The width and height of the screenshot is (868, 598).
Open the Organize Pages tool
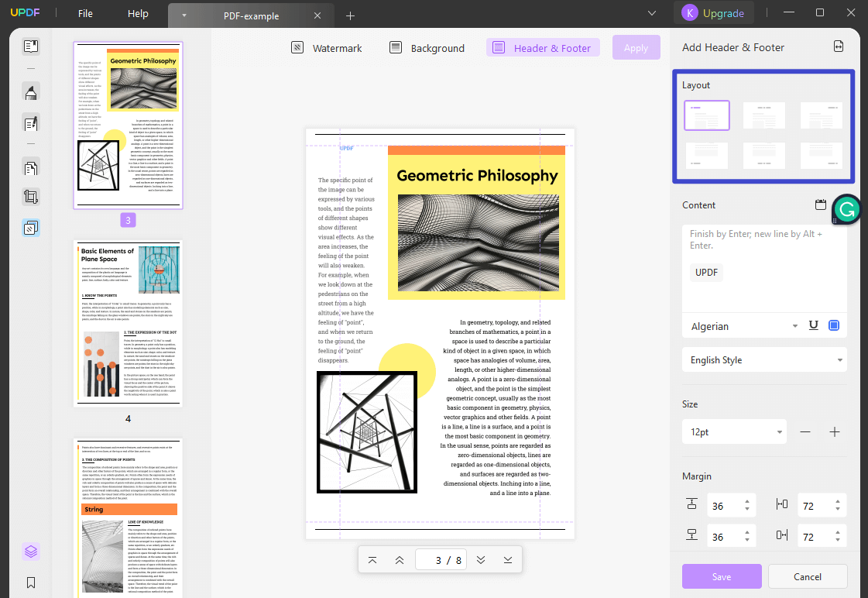(x=31, y=167)
